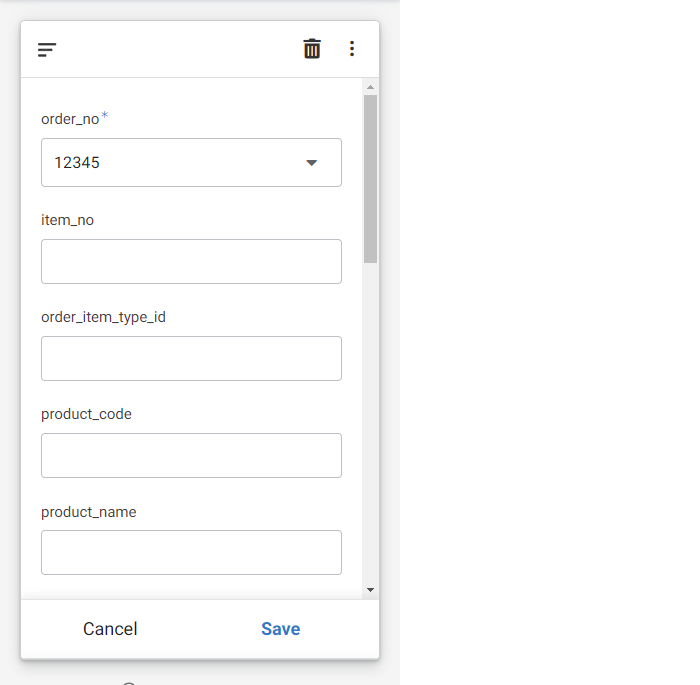This screenshot has height=685, width=700.
Task: Click the product_code label text
Action: [86, 414]
